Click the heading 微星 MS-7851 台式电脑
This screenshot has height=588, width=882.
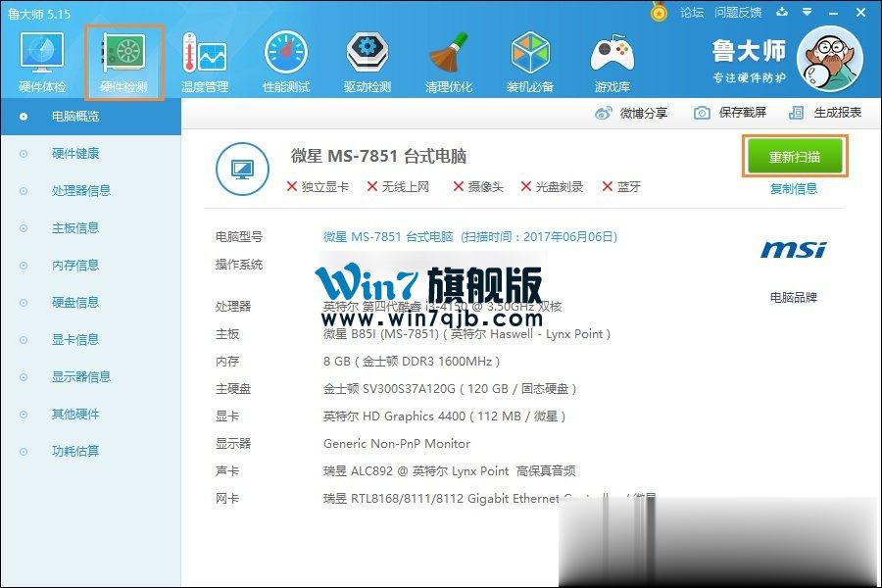coord(378,157)
